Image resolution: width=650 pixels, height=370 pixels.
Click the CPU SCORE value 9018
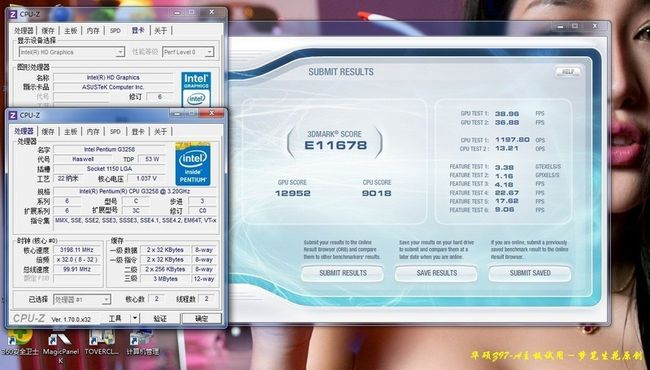pos(376,193)
